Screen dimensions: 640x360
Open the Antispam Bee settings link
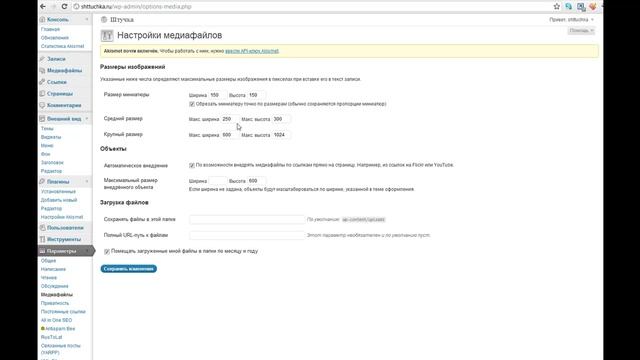pyautogui.click(x=60, y=329)
